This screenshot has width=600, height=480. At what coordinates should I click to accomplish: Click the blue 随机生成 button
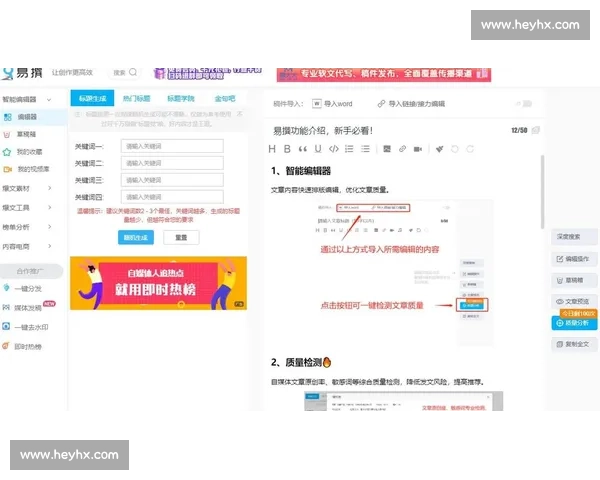[136, 237]
